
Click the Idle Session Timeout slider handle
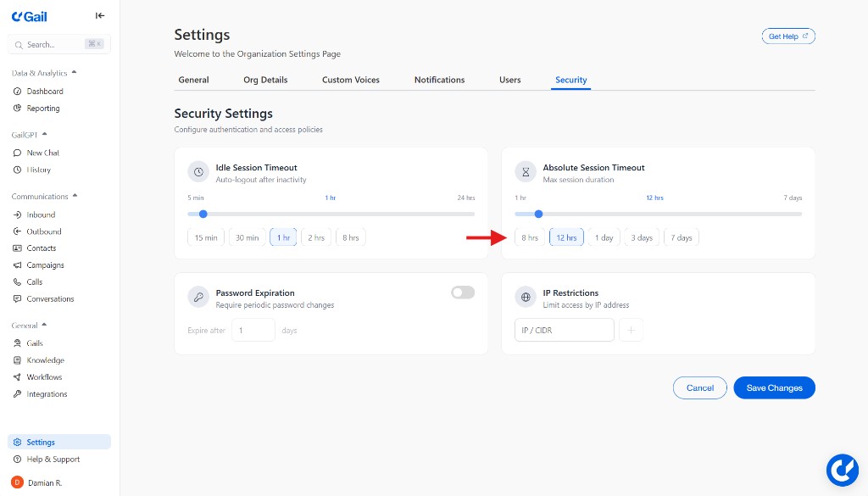pos(203,214)
